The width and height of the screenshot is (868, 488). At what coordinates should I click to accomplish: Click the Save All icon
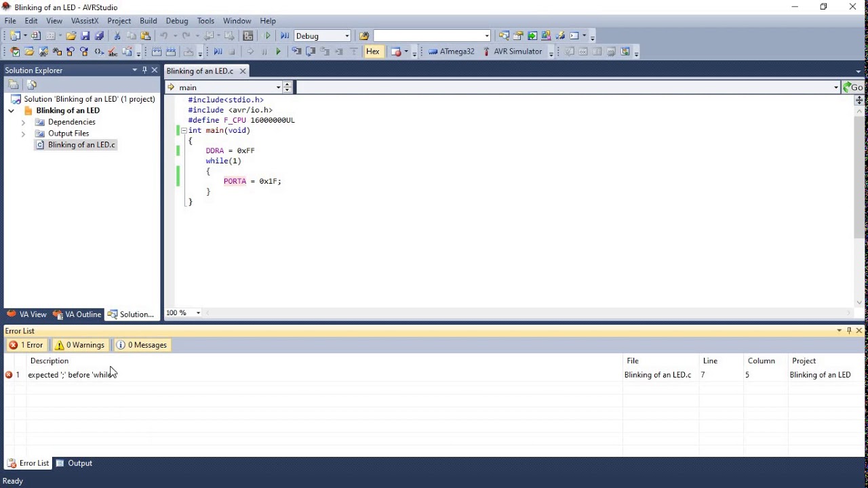tap(99, 36)
